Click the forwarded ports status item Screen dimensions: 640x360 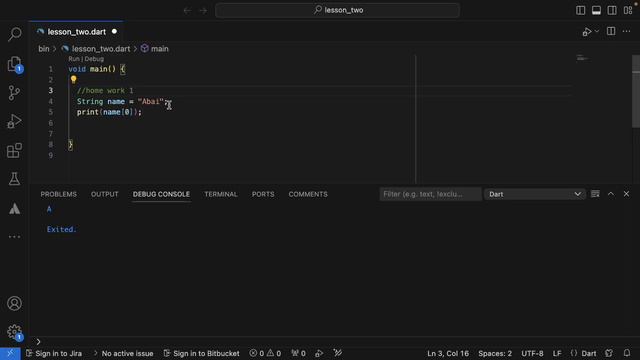(298, 353)
